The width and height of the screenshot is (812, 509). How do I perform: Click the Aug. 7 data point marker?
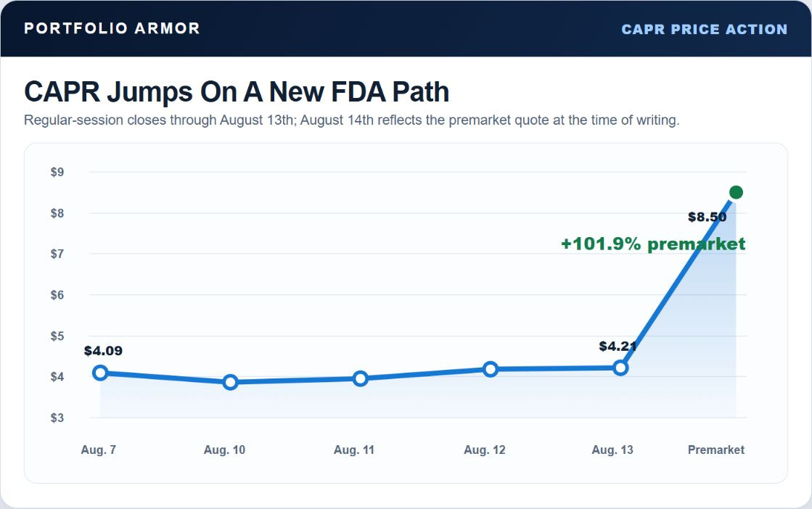pyautogui.click(x=100, y=373)
